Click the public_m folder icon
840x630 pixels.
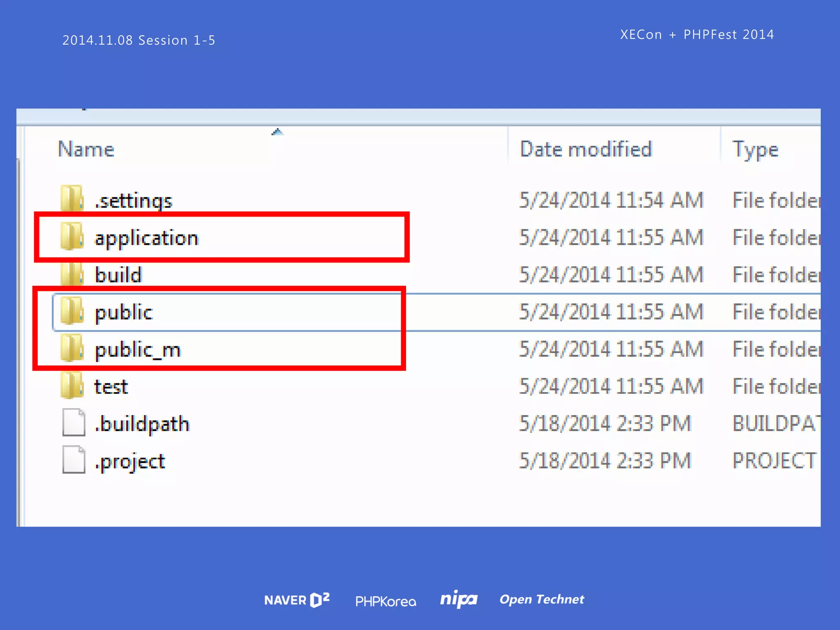[72, 349]
